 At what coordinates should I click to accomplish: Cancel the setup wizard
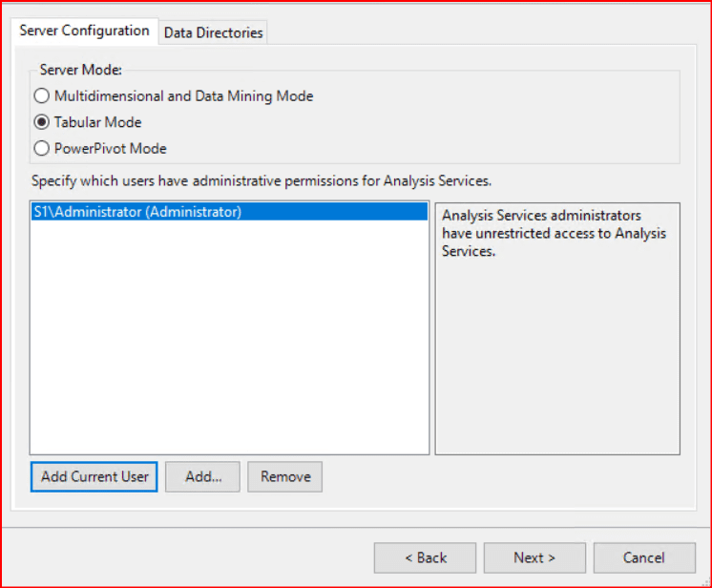click(x=643, y=557)
